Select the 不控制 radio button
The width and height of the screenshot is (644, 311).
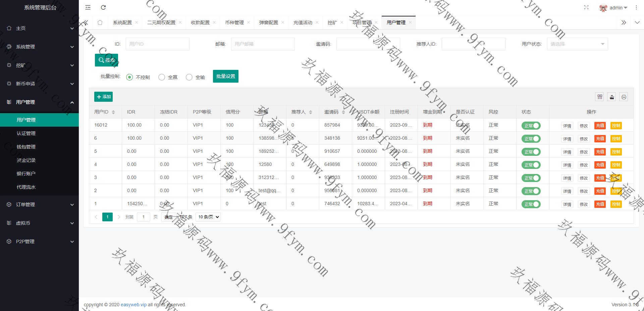point(129,77)
